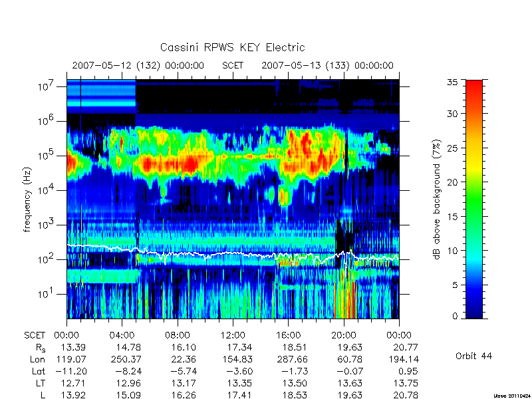
Task: Click the SCET row label below the plot
Action: point(35,335)
